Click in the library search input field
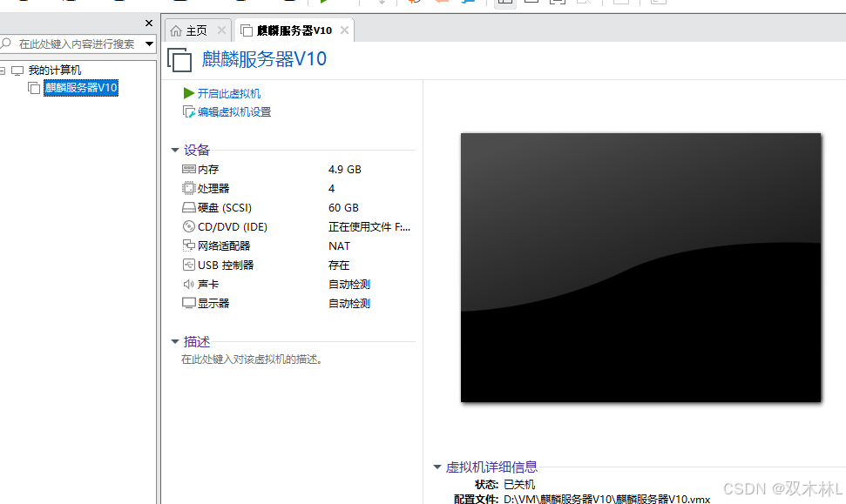The image size is (846, 504). 77,44
